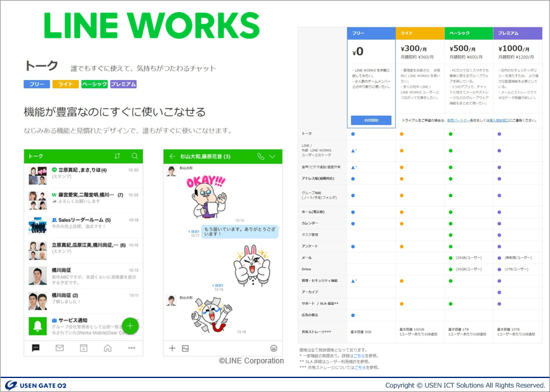Open search with the magnifier icon
Viewport: 550px width, 392px height.
point(135,156)
